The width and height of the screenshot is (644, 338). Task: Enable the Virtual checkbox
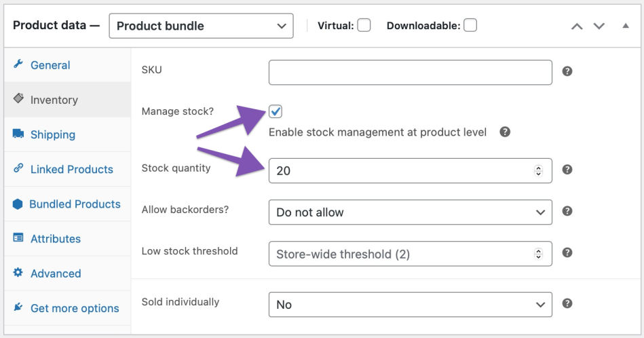click(364, 26)
